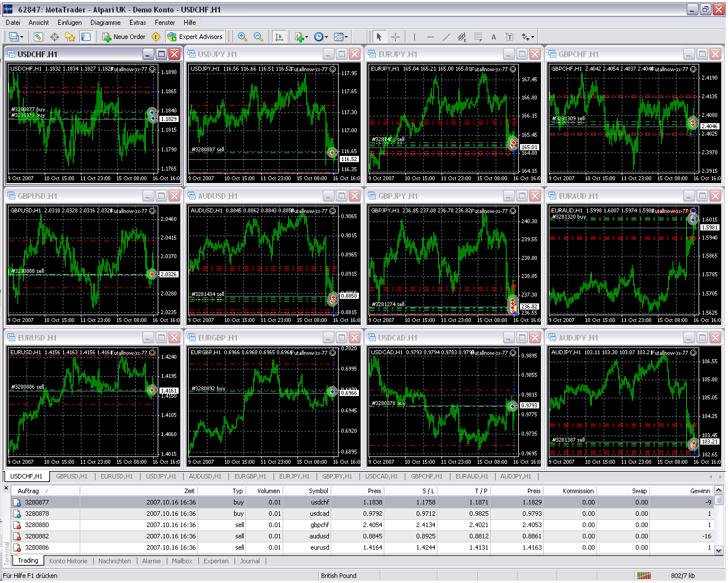Select the Text label 'A' tool
Viewport: 728px width, 583px height.
(x=493, y=37)
